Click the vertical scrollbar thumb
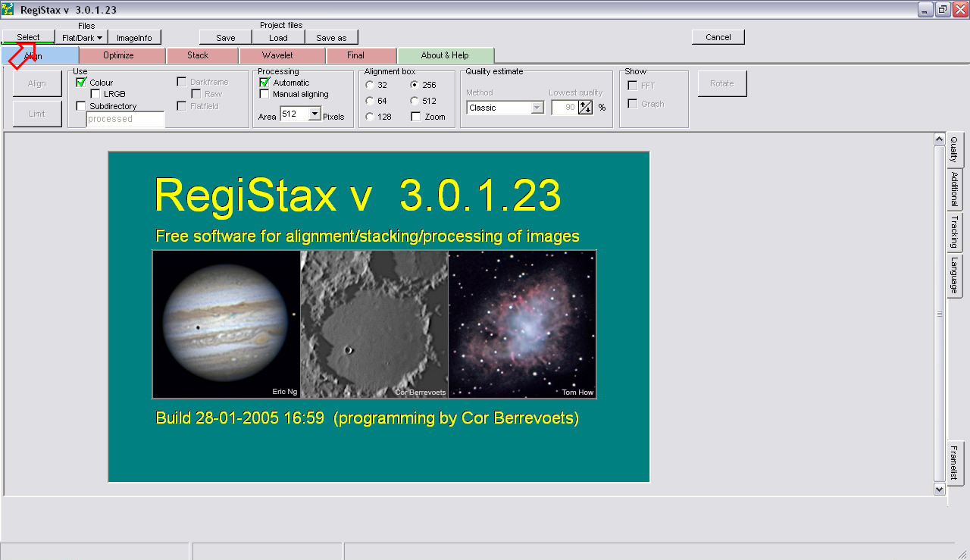 pos(939,314)
